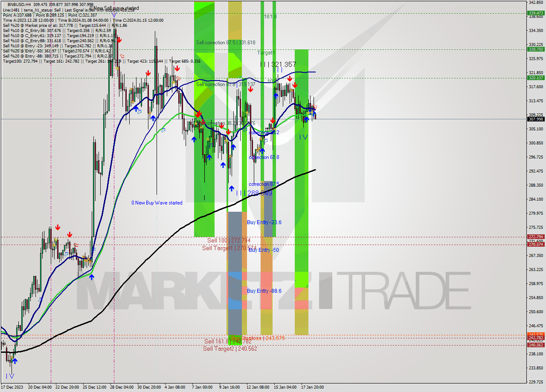546x392 pixels.
Task: Click the red 270.574 price tag
Action: (x=536, y=245)
